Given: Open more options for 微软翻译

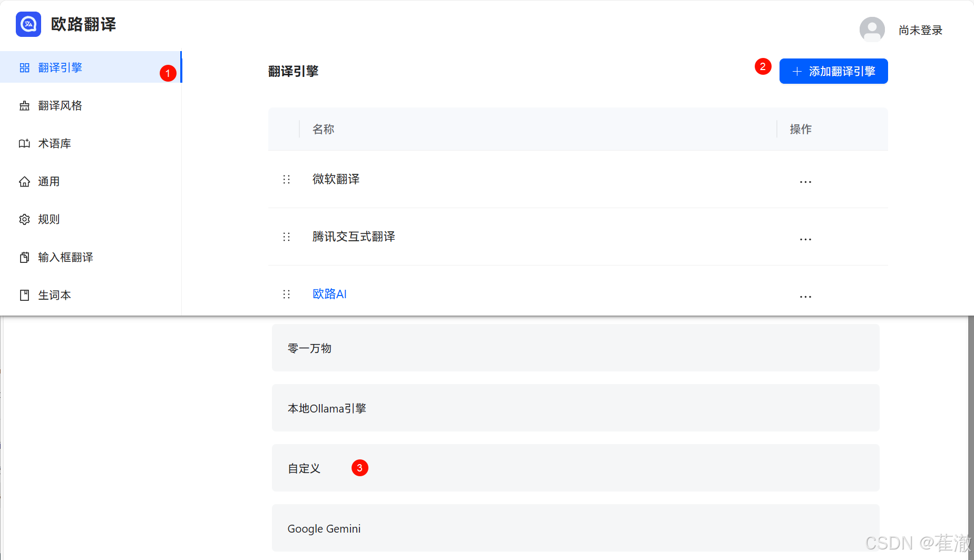Looking at the screenshot, I should pyautogui.click(x=805, y=182).
